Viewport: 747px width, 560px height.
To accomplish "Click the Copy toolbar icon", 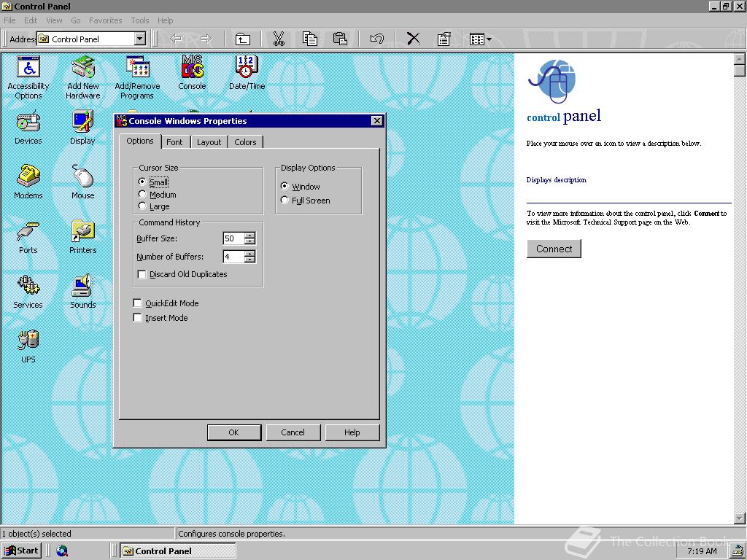I will click(x=309, y=39).
